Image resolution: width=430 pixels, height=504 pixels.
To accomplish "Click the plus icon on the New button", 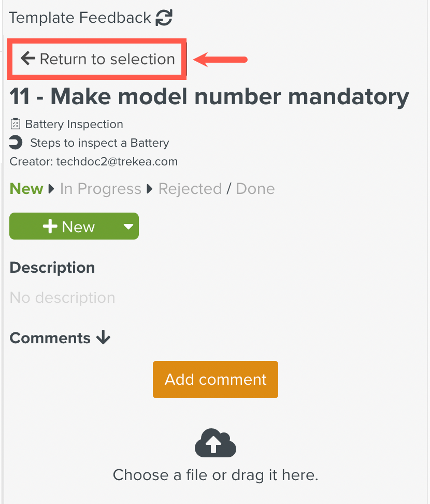I will coord(50,226).
